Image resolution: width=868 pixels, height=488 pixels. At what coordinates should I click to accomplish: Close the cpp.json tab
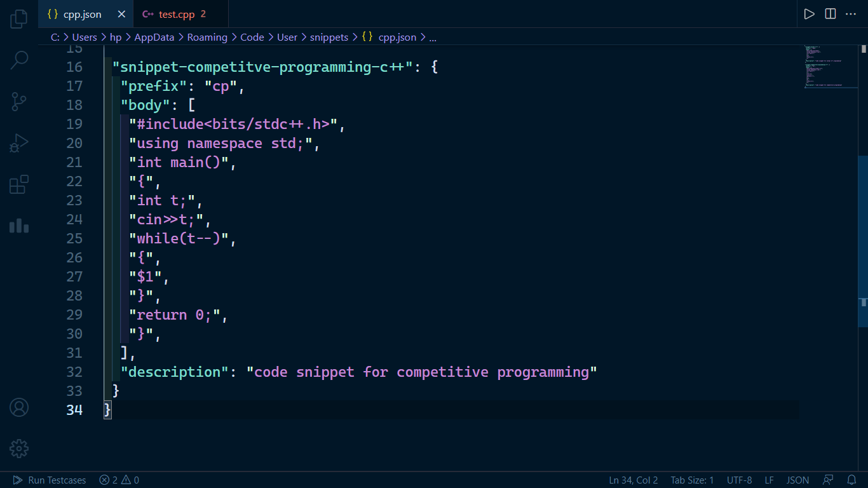tap(121, 14)
